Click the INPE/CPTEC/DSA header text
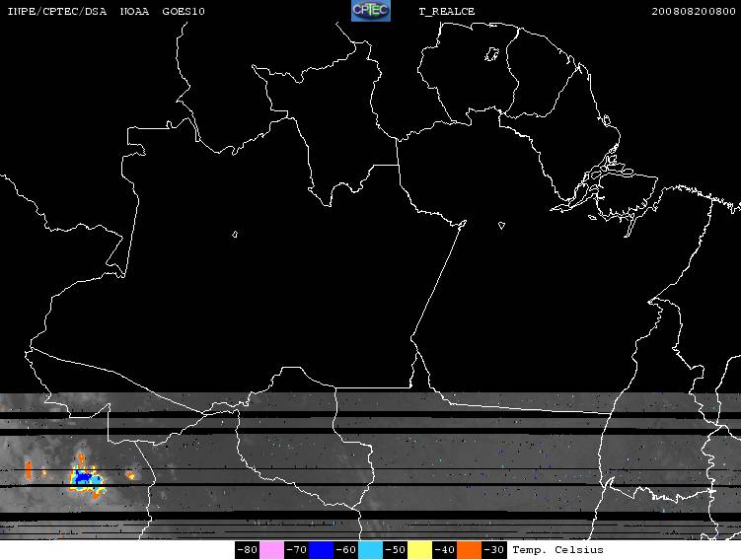 [x=56, y=11]
